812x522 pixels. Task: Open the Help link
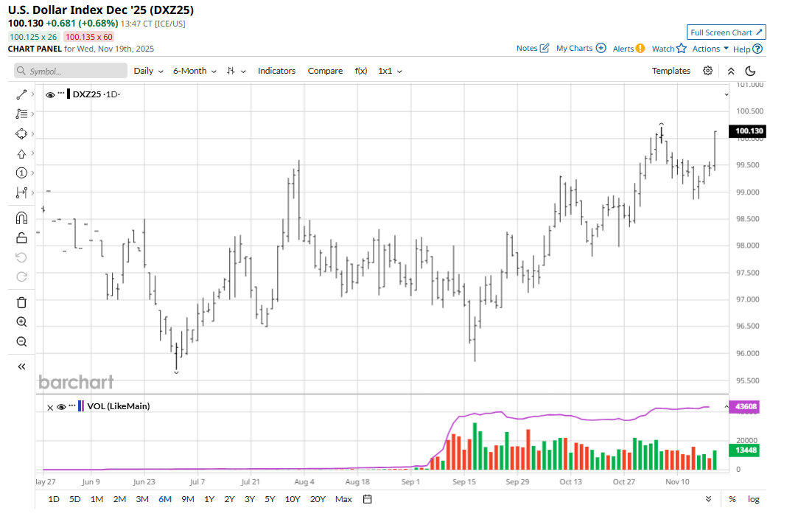coord(747,49)
